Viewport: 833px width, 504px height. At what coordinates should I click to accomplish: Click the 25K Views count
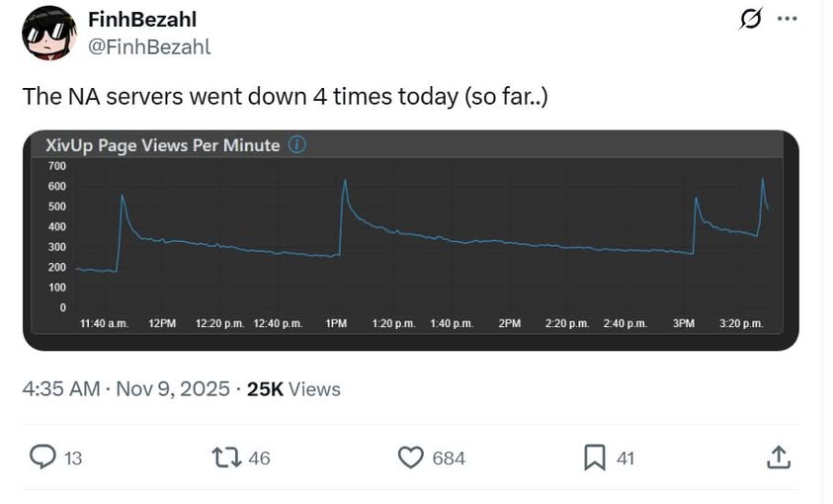pyautogui.click(x=293, y=389)
